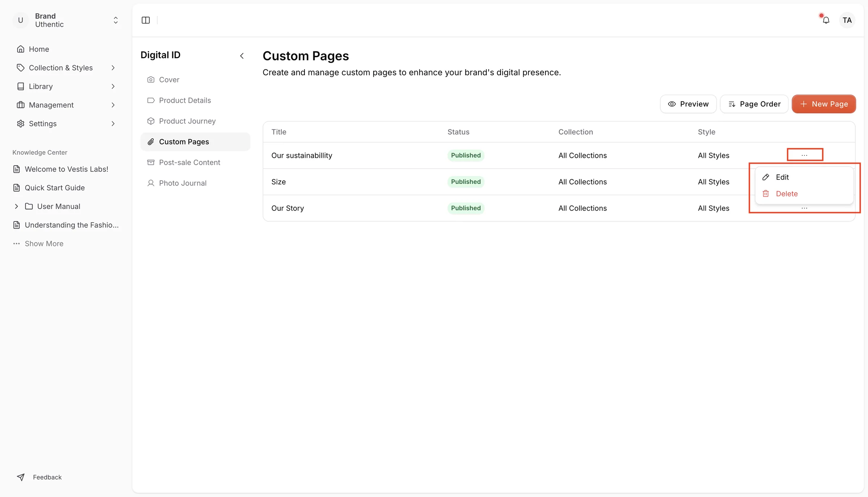Create a New Page
Image resolution: width=868 pixels, height=497 pixels.
tap(824, 104)
